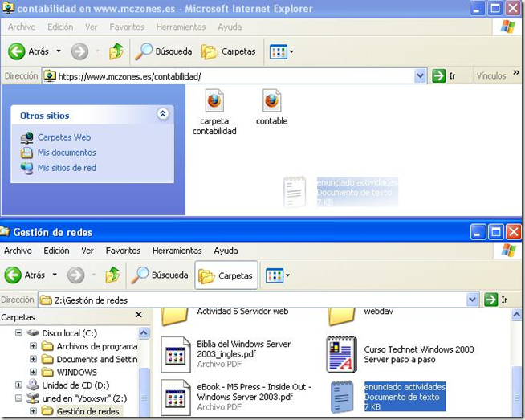The width and height of the screenshot is (525, 420).
Task: Collapse Disco local (C:) tree node
Action: [18, 333]
